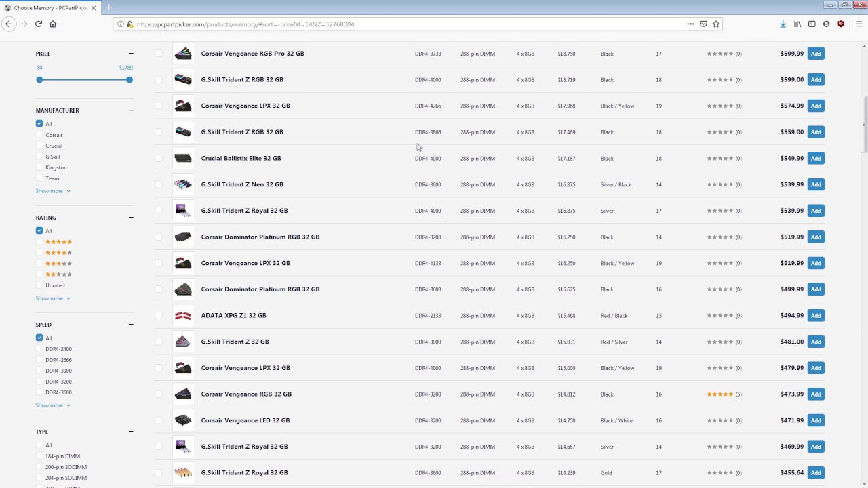Open Corsair Vengeance RGB Pro thumbnail

click(x=182, y=54)
